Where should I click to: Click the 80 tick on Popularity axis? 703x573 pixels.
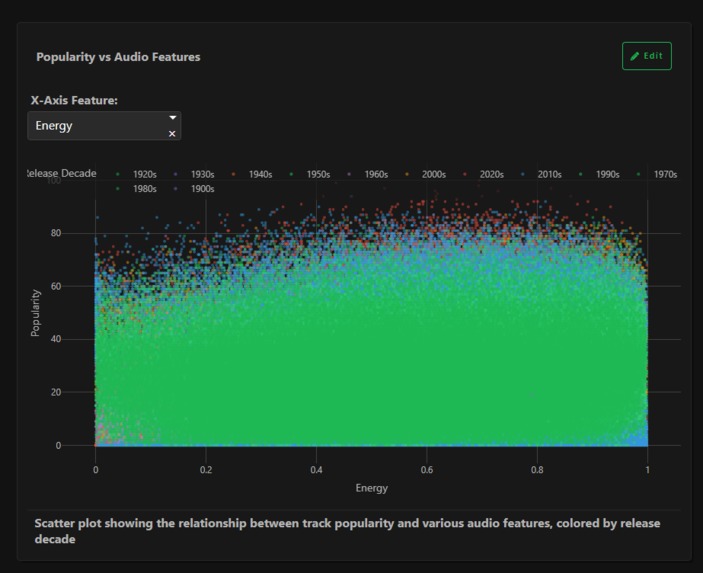tap(56, 233)
